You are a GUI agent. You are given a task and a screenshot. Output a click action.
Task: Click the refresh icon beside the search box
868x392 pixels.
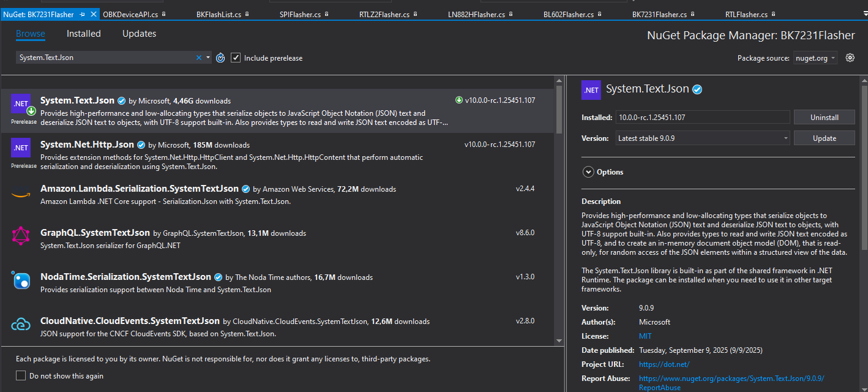[220, 58]
